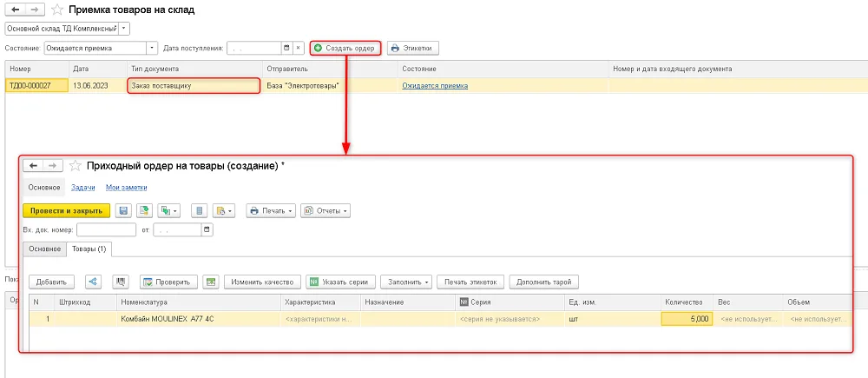Post the document icon button
This screenshot has height=378, width=868.
click(x=144, y=210)
